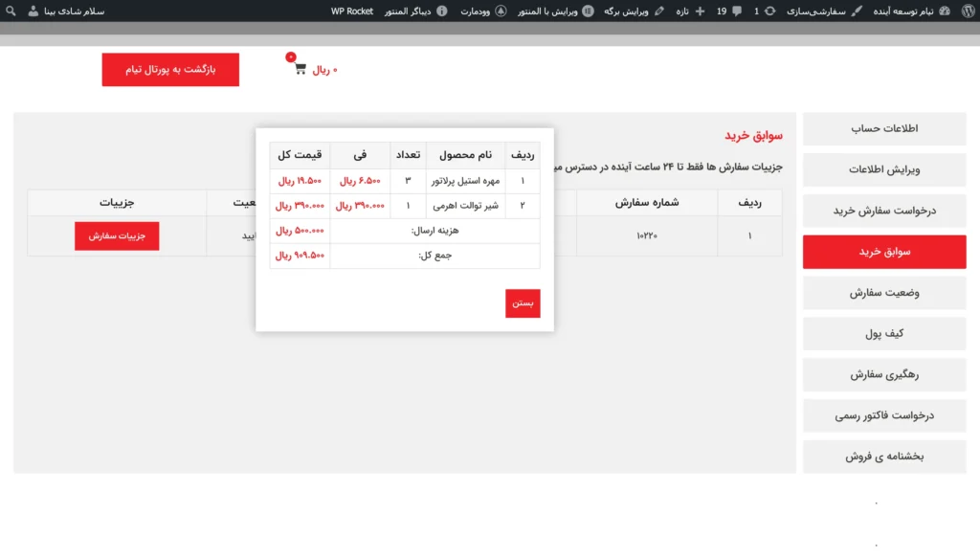Click the admin bar search magnifier icon
Screen dimensions: 980x558
point(11,11)
